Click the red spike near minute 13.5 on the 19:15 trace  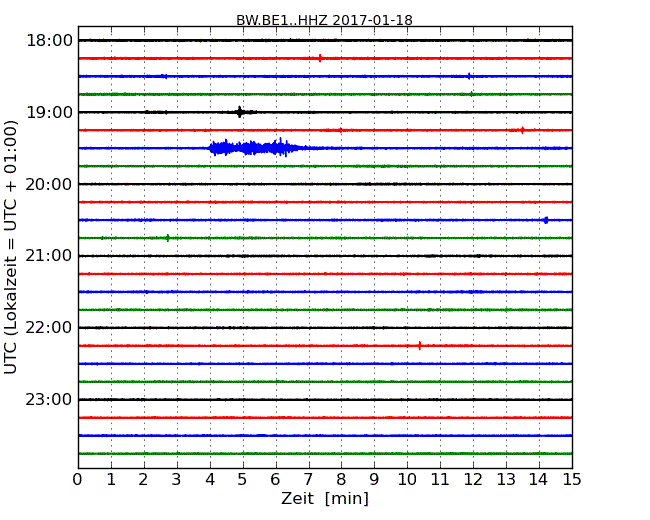[522, 130]
